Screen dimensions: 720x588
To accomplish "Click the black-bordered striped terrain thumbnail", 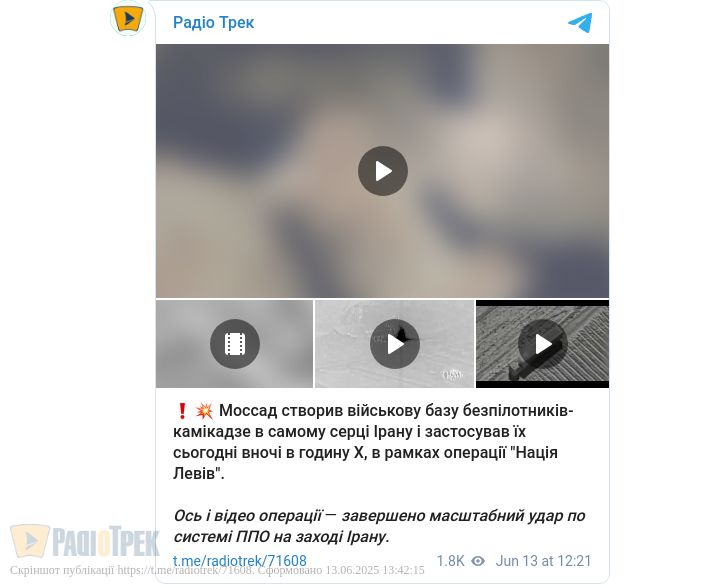I will pos(542,344).
